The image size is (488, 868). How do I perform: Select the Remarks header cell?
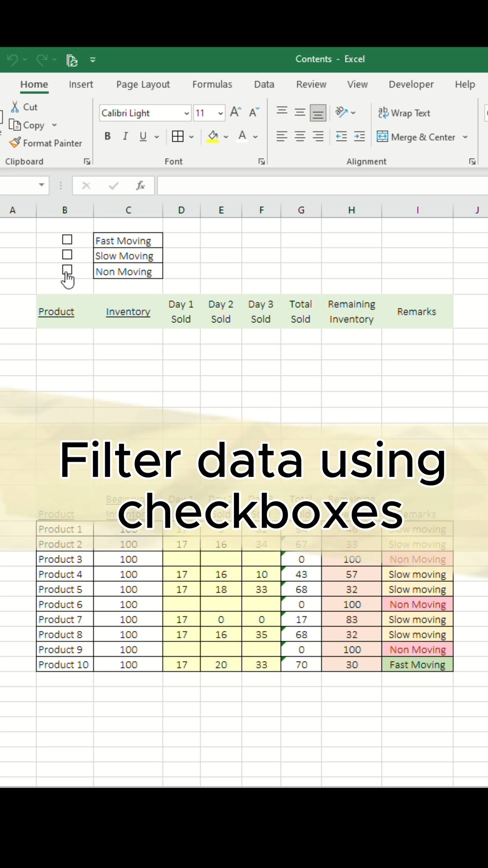(417, 312)
